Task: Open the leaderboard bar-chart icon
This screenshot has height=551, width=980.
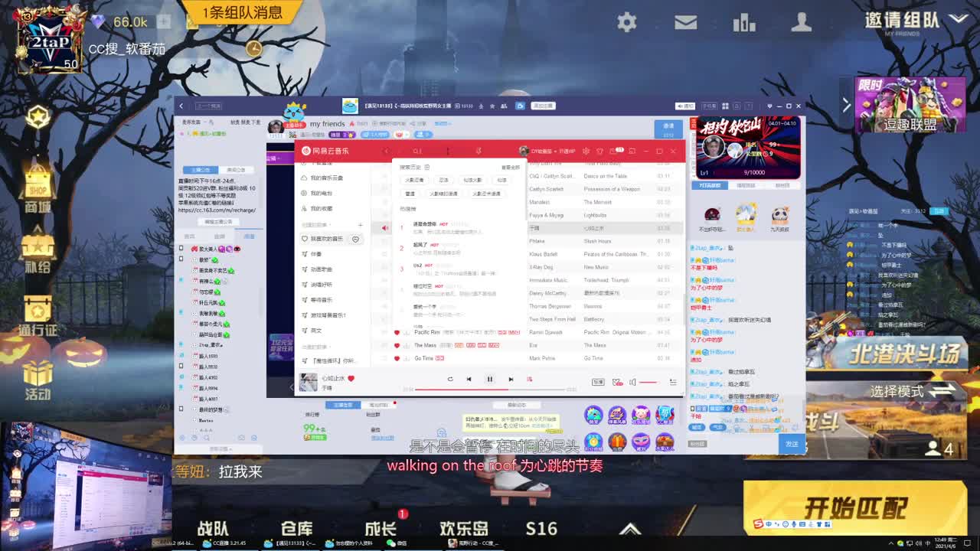Action: (x=743, y=22)
